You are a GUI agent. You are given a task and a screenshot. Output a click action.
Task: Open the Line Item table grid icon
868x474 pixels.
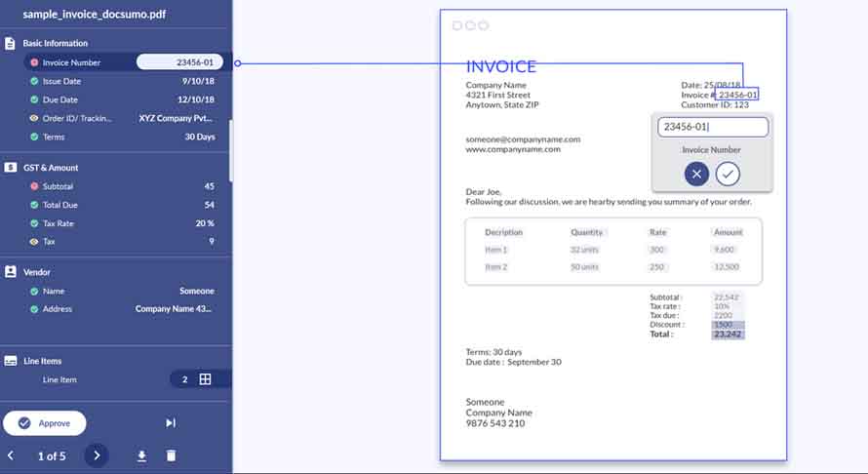(x=205, y=379)
